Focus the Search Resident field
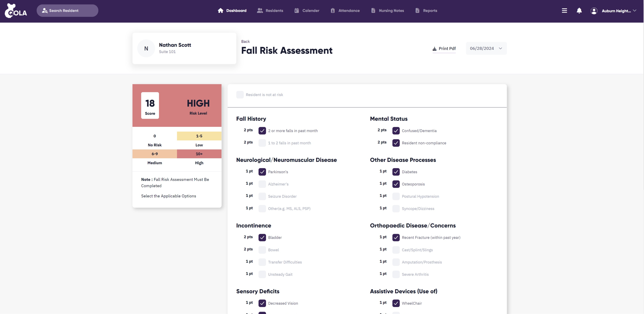 [x=67, y=11]
